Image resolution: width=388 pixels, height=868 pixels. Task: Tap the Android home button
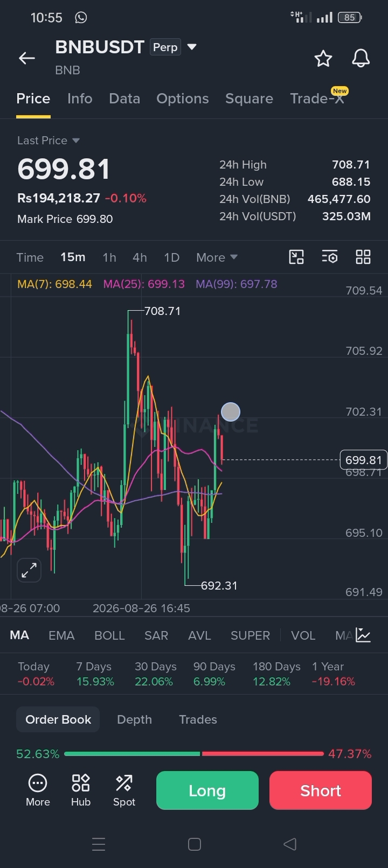(195, 844)
